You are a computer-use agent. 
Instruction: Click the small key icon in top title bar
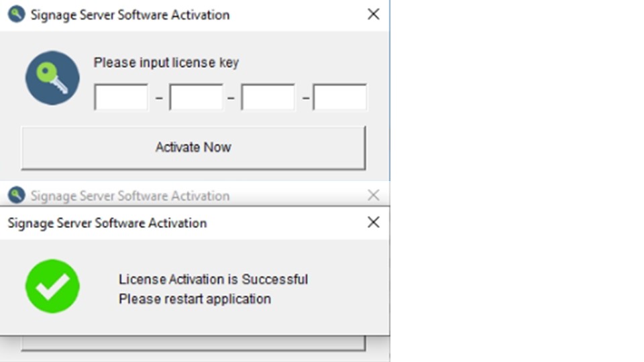click(x=16, y=14)
